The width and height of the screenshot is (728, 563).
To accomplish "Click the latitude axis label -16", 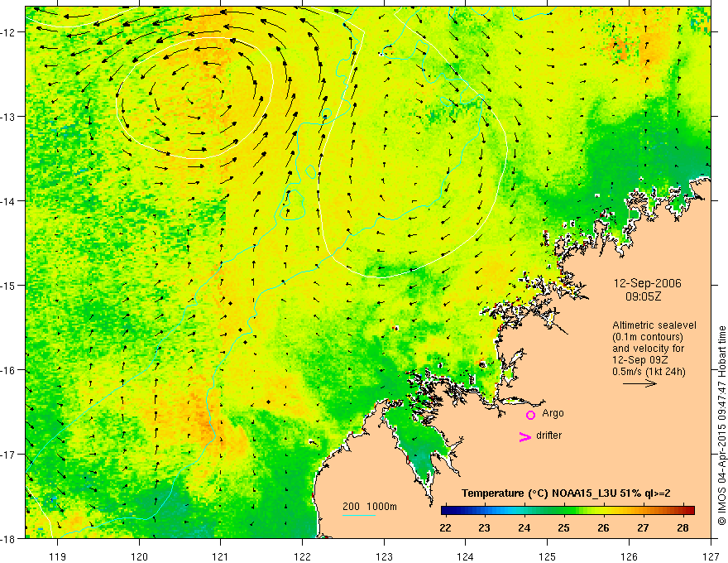I will (9, 370).
